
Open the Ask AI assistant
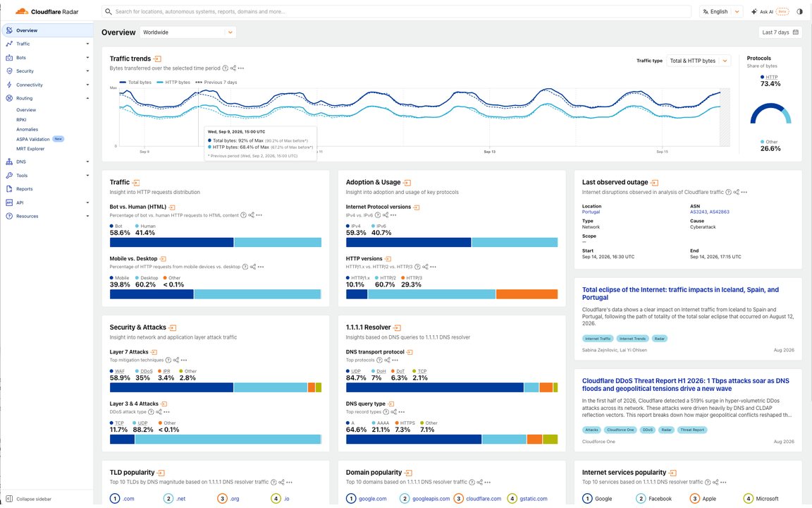[x=770, y=11]
